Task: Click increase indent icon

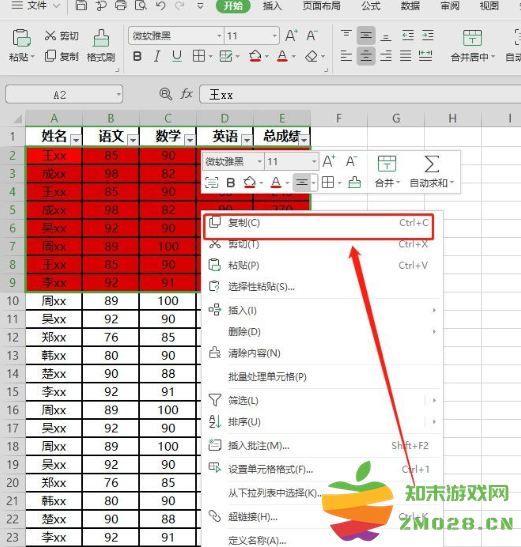Action: tap(427, 35)
